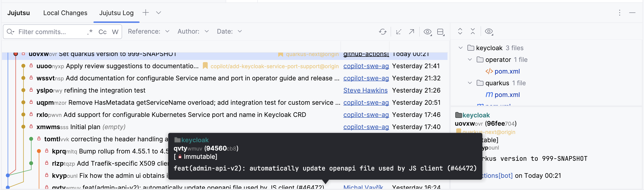
Task: Click the Maven icon of quarkus pom.xml
Action: pos(489,95)
